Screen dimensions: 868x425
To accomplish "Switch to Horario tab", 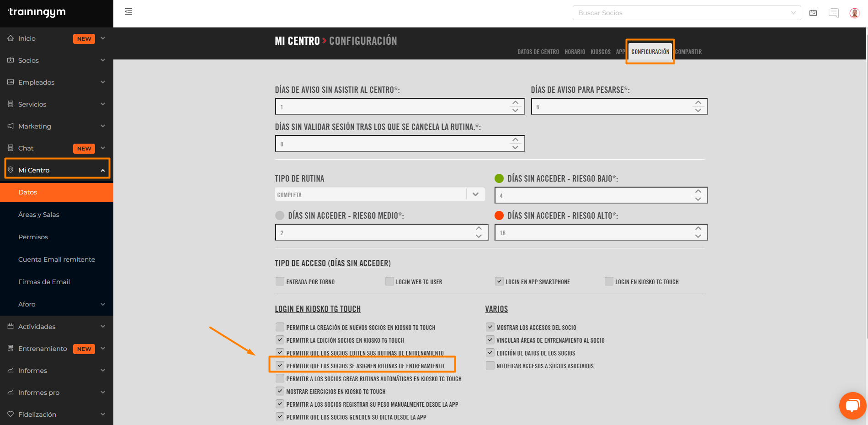I will coord(575,52).
